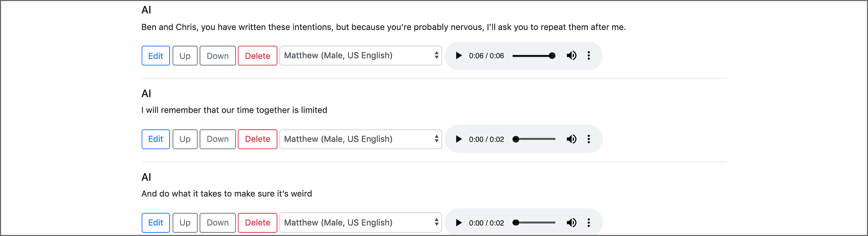868x236 pixels.
Task: Edit the 'Ben and Chris' line
Action: click(x=156, y=56)
